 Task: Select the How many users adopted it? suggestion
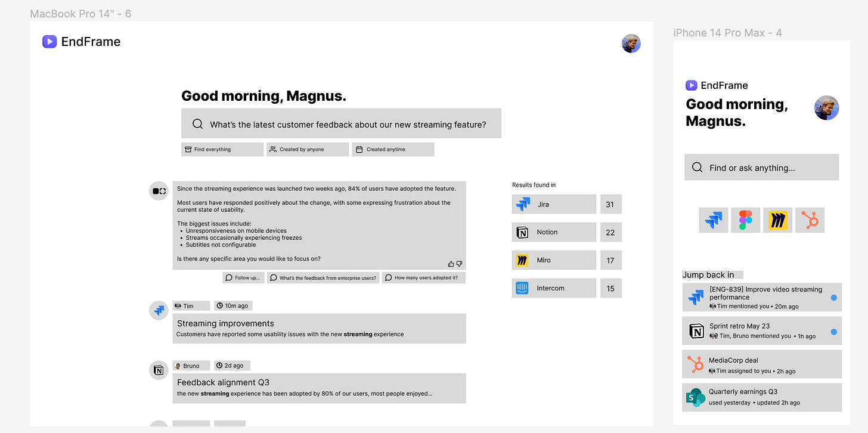tap(423, 278)
